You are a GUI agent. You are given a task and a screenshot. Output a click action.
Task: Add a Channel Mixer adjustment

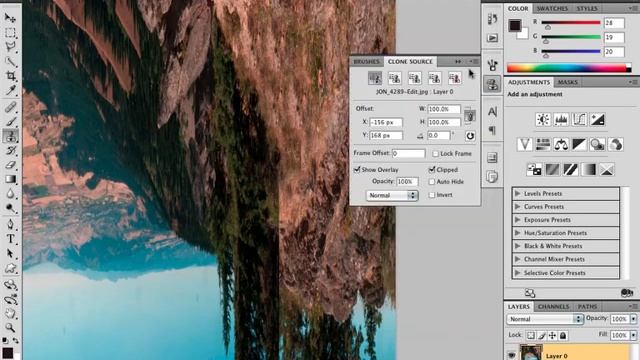coord(616,144)
